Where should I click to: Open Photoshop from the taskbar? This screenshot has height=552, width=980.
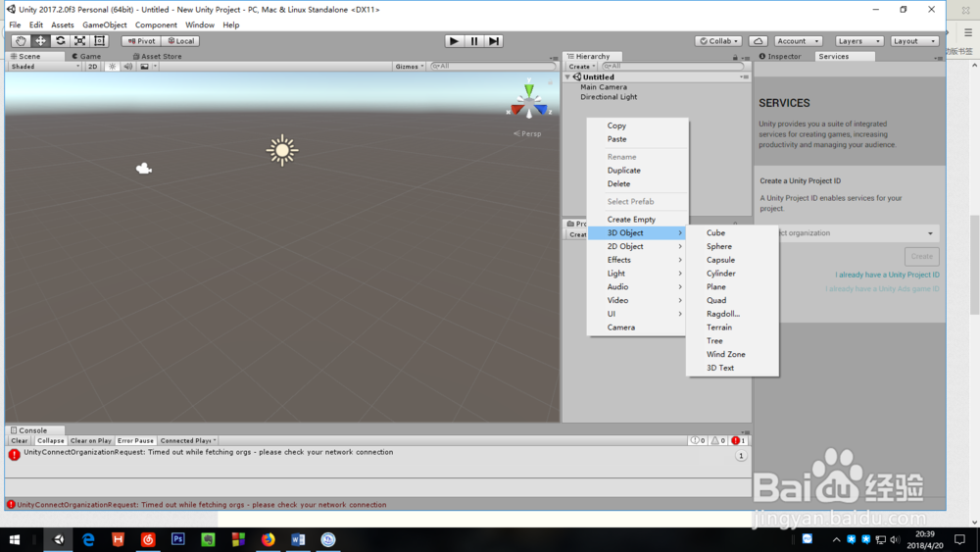click(x=178, y=539)
